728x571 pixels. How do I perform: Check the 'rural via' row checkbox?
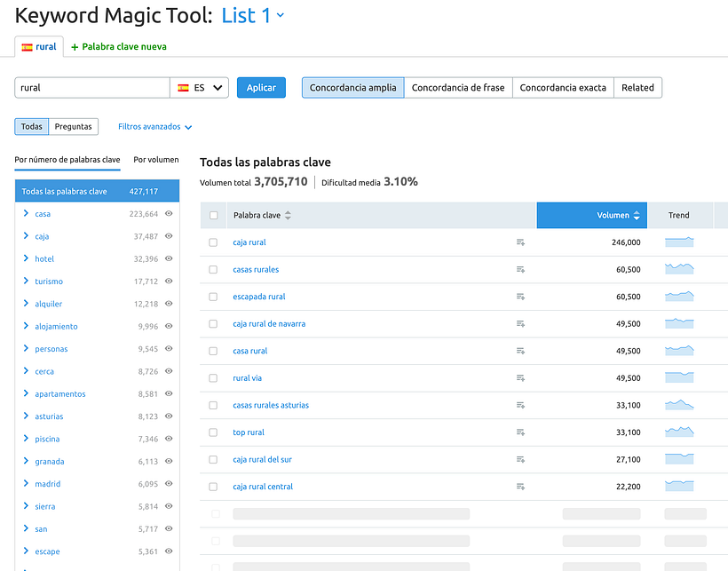tap(213, 378)
